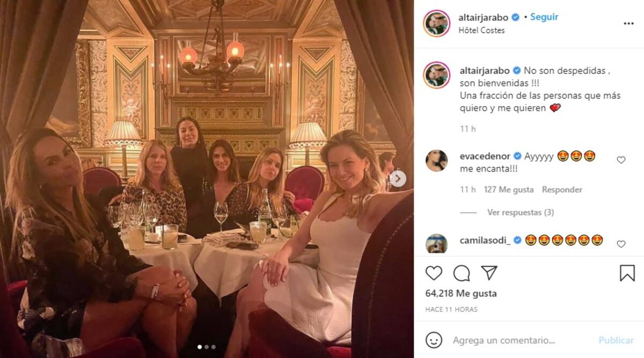View the 64,218 Me gusta likes list
This screenshot has width=644, height=358.
click(x=461, y=294)
